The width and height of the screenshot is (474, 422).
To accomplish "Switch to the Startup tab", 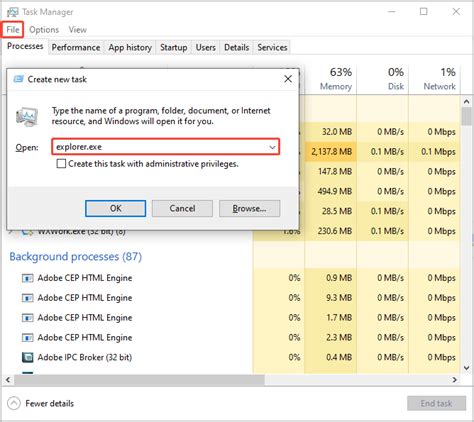I will (x=173, y=47).
